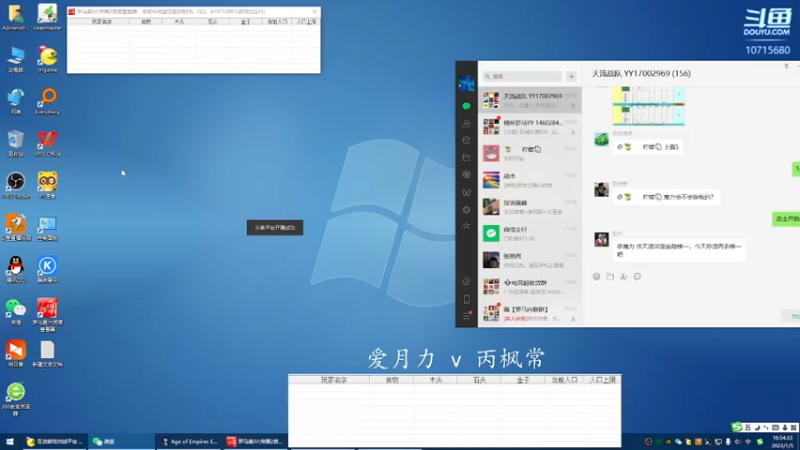
Task: Open WeChat phone icon in sidebar
Action: click(466, 299)
